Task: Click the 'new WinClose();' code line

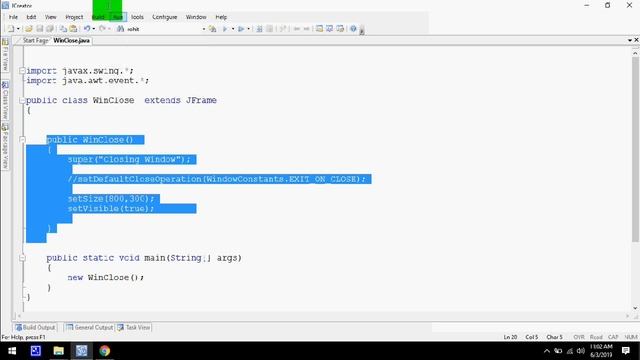Action: tap(105, 278)
